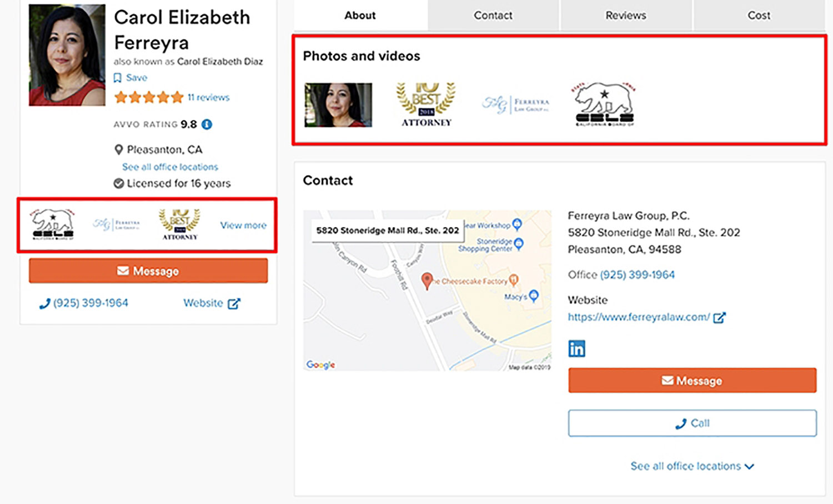Viewport: 833px width, 504px height.
Task: Click the Call button
Action: pyautogui.click(x=692, y=423)
